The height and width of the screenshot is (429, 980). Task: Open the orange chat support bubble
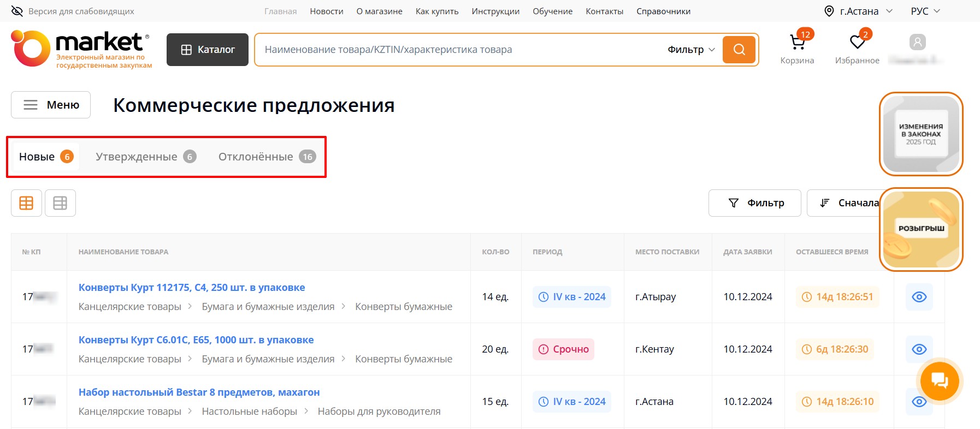[x=939, y=380]
